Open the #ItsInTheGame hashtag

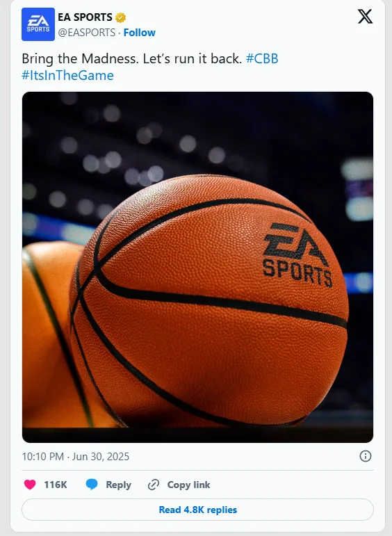[x=67, y=76]
